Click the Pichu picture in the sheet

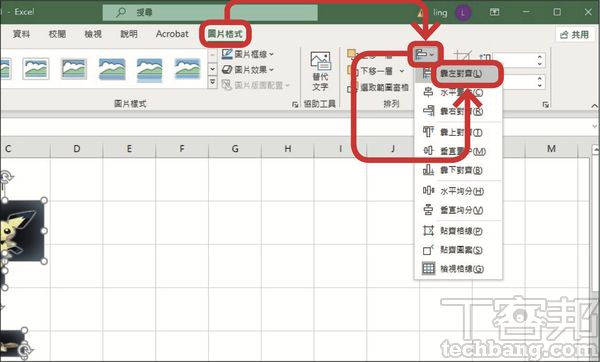[x=22, y=231]
